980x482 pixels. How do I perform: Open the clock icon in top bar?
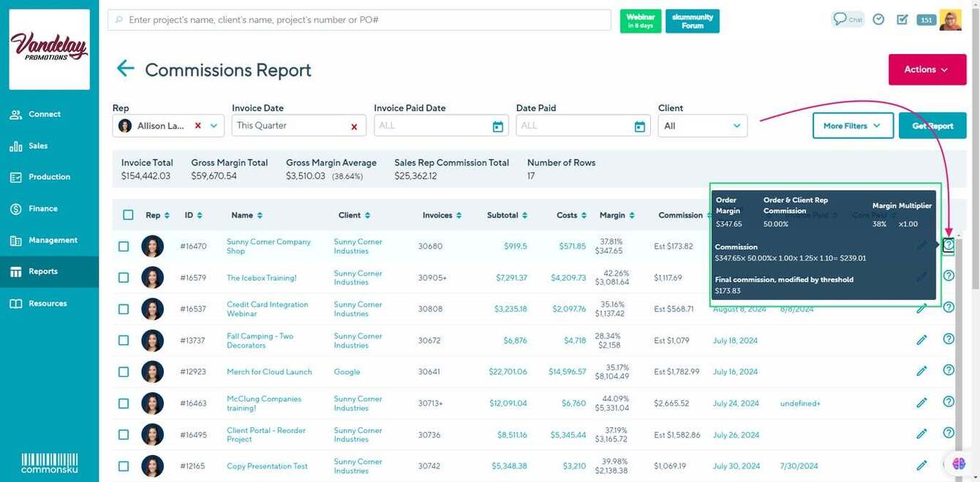879,20
